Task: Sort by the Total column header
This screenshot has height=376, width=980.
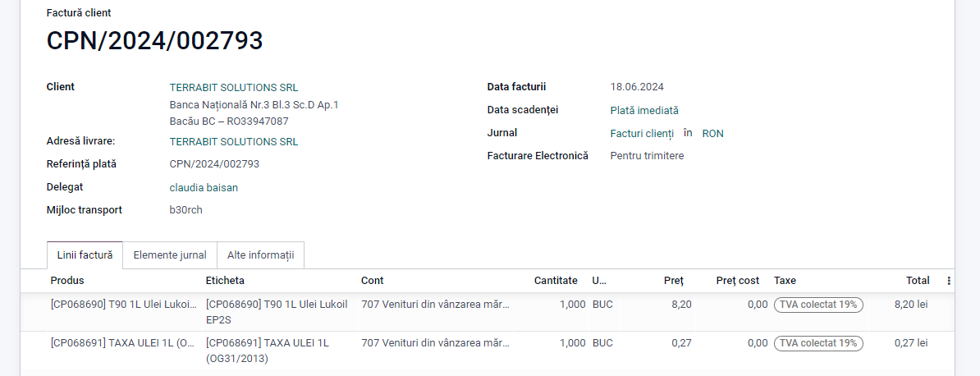Action: pos(918,281)
